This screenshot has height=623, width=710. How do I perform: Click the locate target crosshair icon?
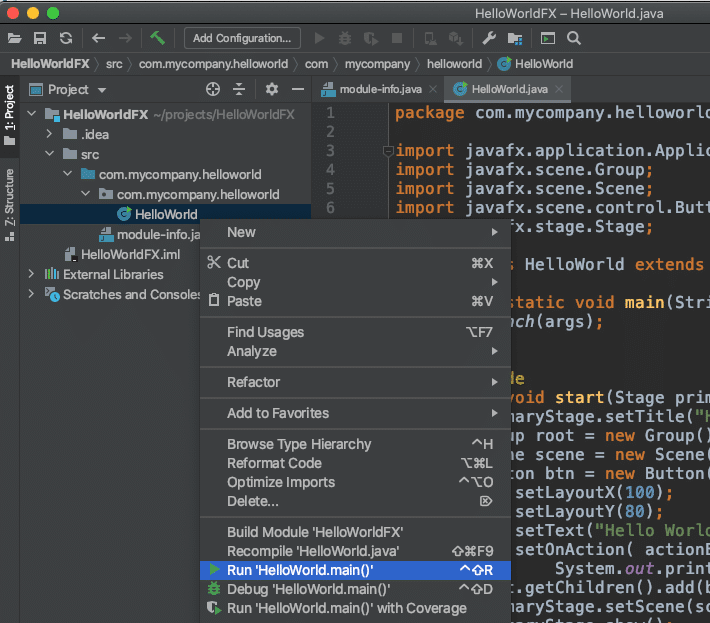[213, 89]
